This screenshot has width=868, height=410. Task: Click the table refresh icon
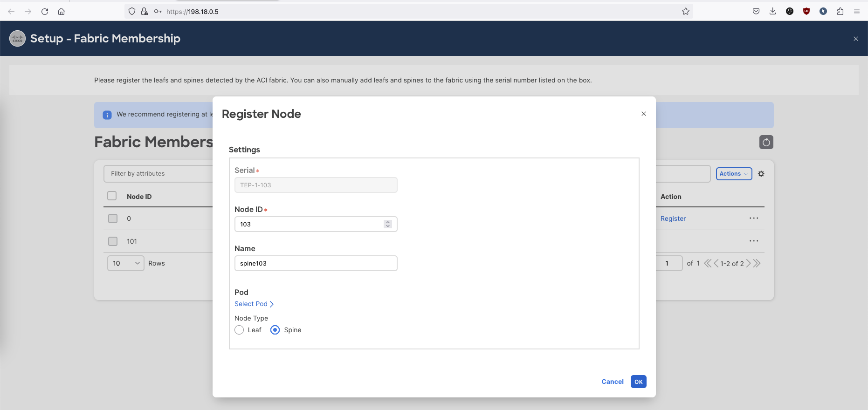click(766, 142)
